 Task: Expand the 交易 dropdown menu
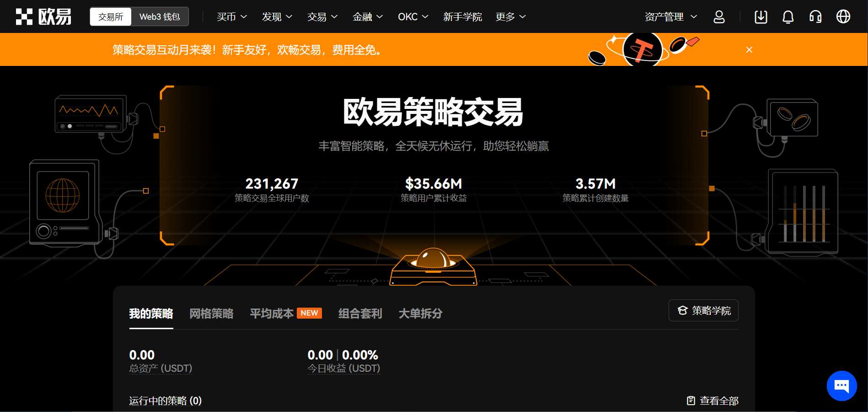tap(322, 17)
